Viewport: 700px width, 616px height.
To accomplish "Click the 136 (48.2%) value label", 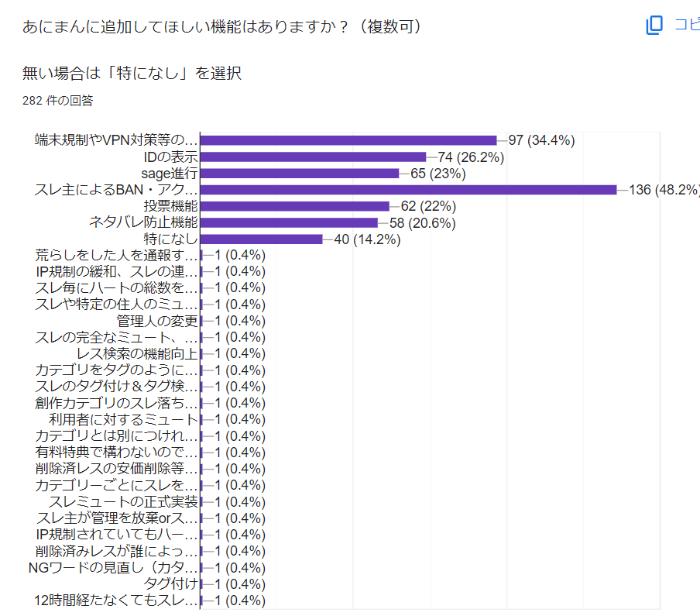I will pyautogui.click(x=664, y=190).
